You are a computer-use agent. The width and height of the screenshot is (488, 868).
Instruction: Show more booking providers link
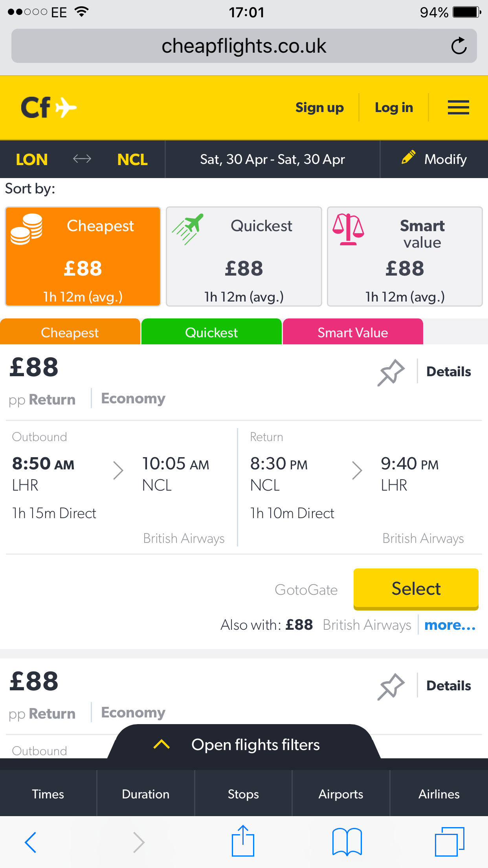pos(450,625)
